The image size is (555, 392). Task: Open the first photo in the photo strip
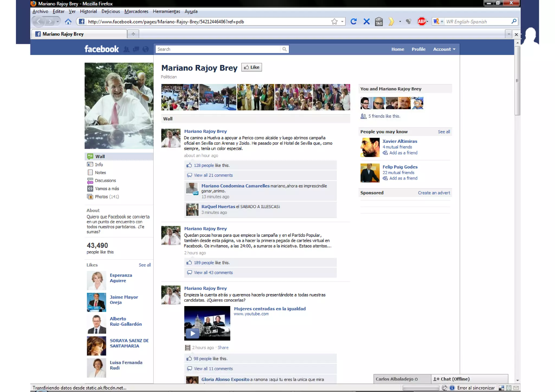coord(180,97)
